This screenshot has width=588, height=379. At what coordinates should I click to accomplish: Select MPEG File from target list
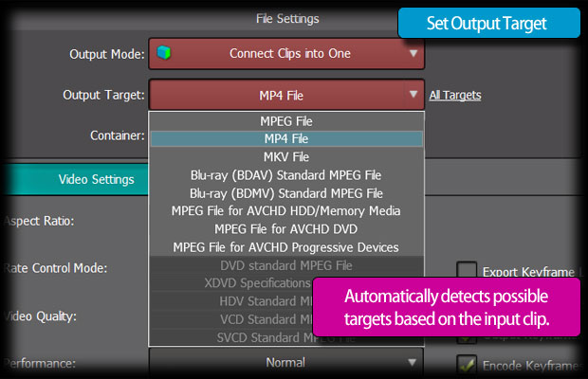pyautogui.click(x=286, y=121)
